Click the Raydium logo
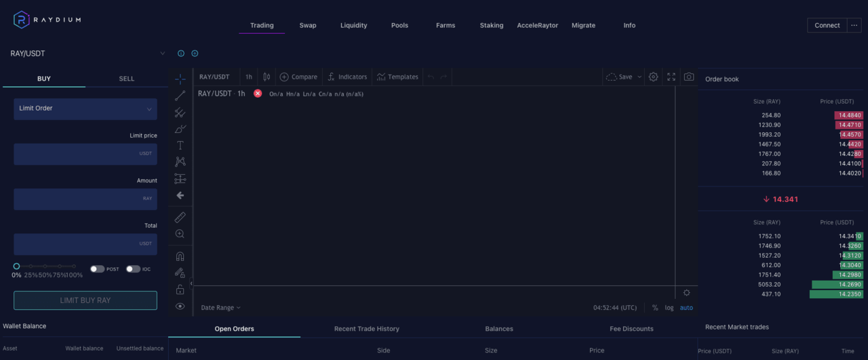This screenshot has width=868, height=360. 47,20
